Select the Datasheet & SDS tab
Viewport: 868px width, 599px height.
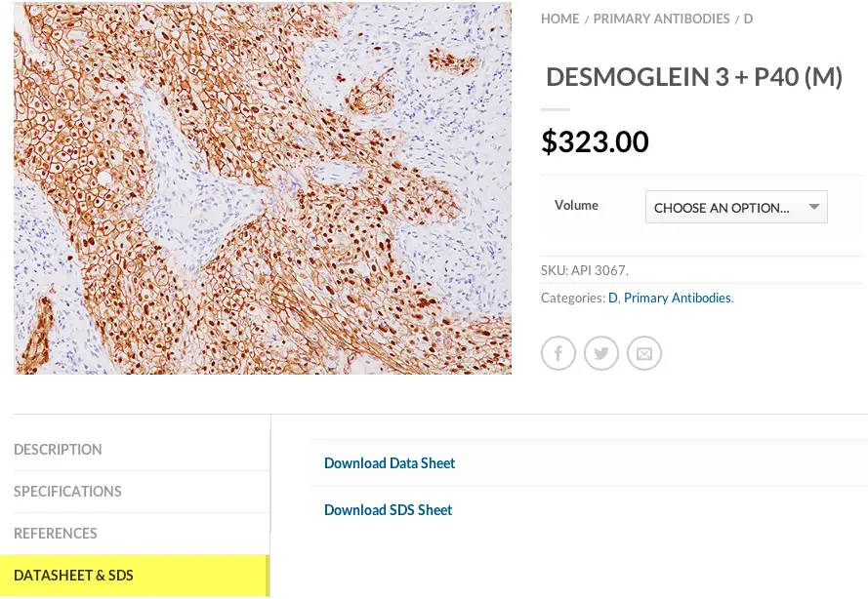click(73, 576)
